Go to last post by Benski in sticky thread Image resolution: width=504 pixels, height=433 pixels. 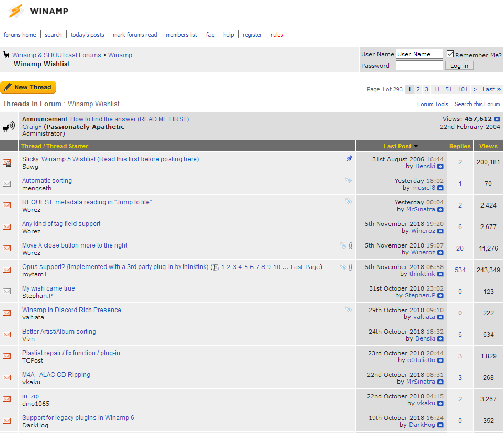click(440, 167)
